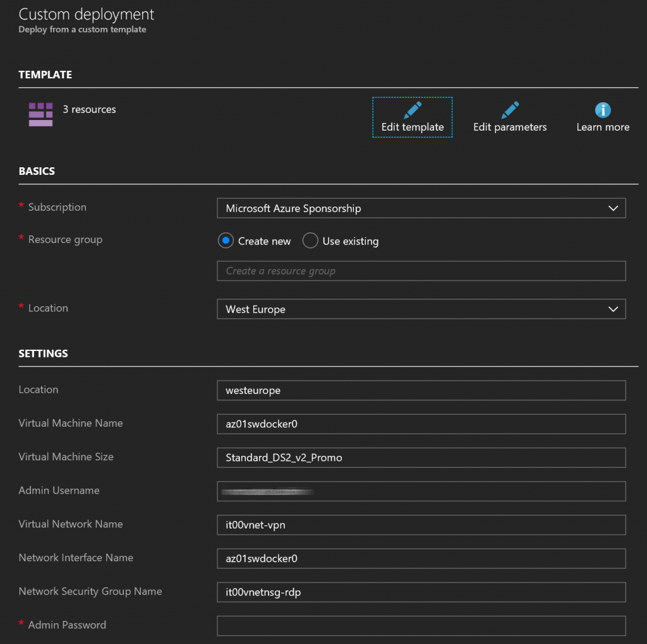Click the purple template resources icon
The height and width of the screenshot is (644, 647).
pyautogui.click(x=40, y=114)
